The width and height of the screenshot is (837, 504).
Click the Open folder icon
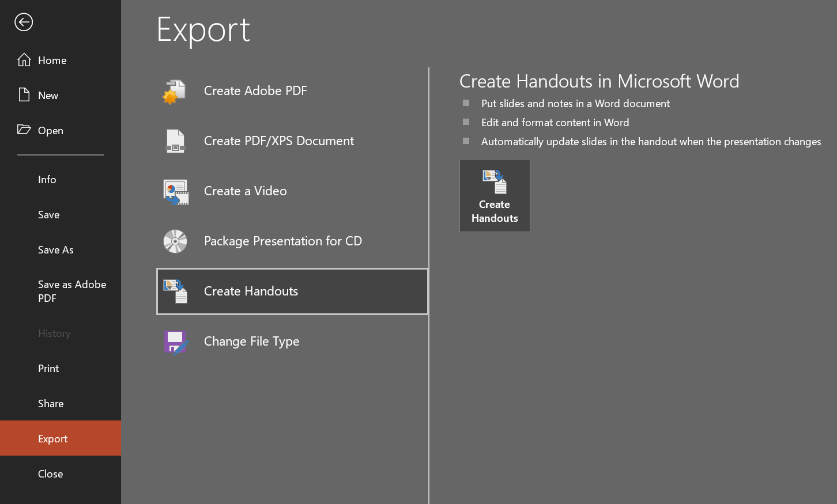(25, 130)
